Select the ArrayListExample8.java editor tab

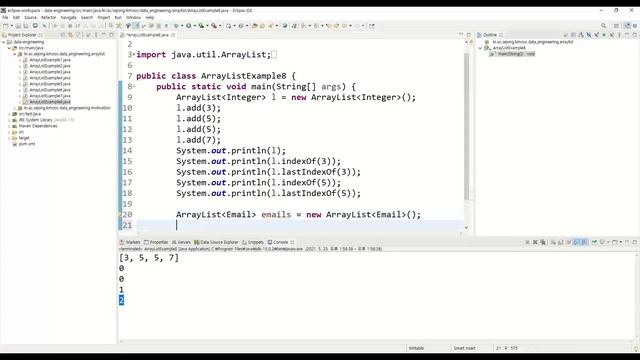147,35
